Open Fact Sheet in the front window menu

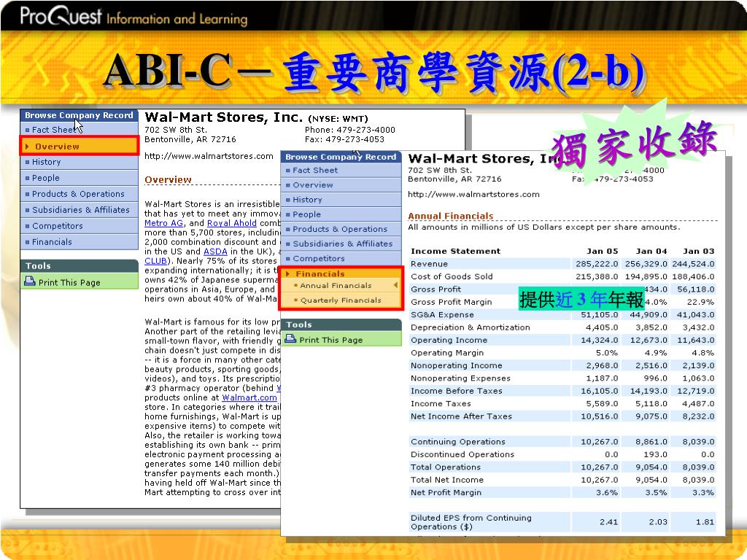point(315,170)
